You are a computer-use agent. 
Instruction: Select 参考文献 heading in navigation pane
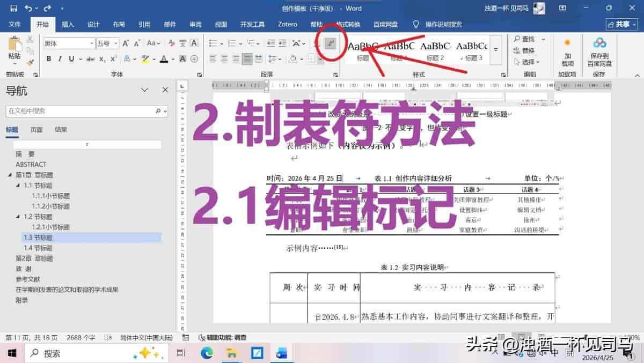28,279
